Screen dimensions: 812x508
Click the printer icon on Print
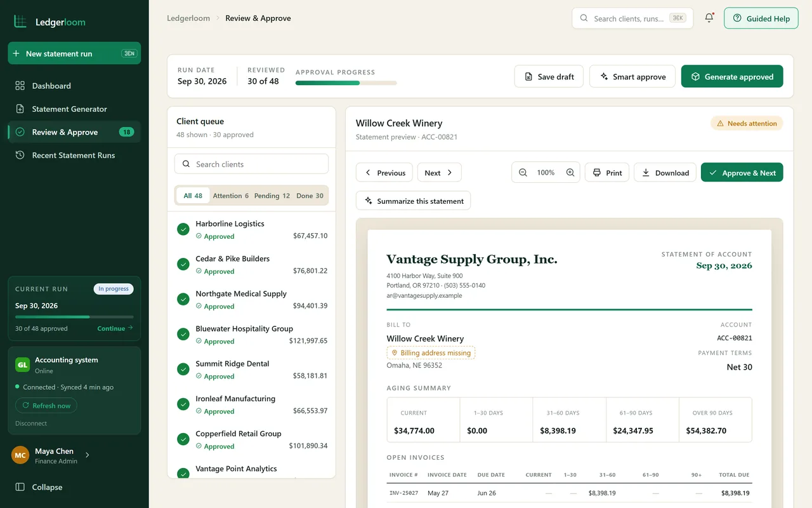click(x=597, y=173)
